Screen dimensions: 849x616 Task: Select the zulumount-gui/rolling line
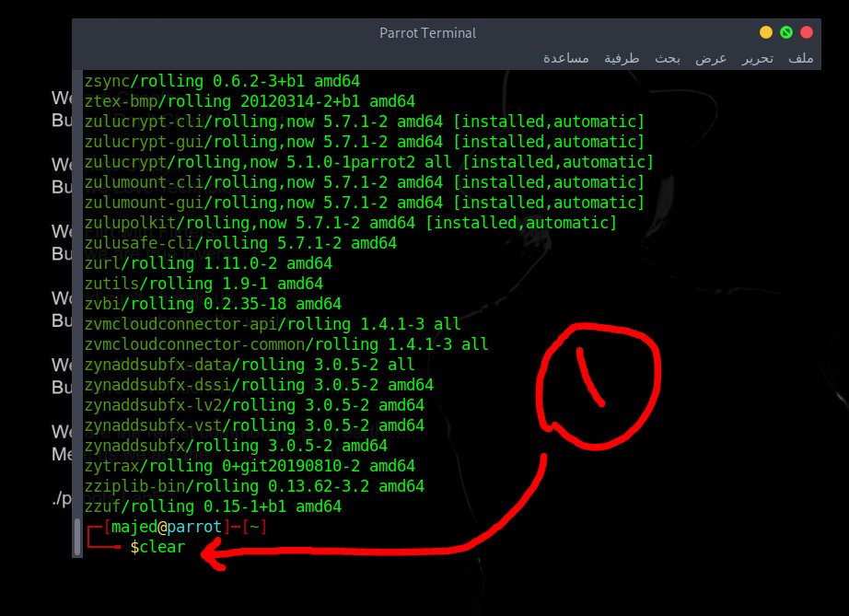(x=365, y=203)
